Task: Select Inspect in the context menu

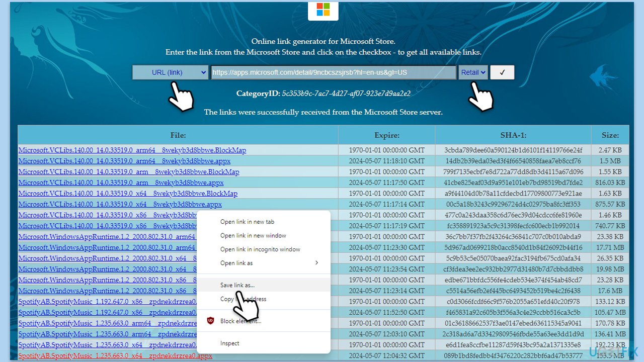Action: point(264,343)
